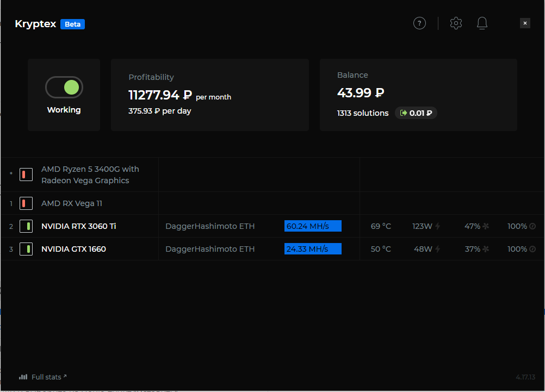Select the AMD Ryzen 5 3400G device label
Viewport: 545px width, 392px height.
pyautogui.click(x=90, y=175)
